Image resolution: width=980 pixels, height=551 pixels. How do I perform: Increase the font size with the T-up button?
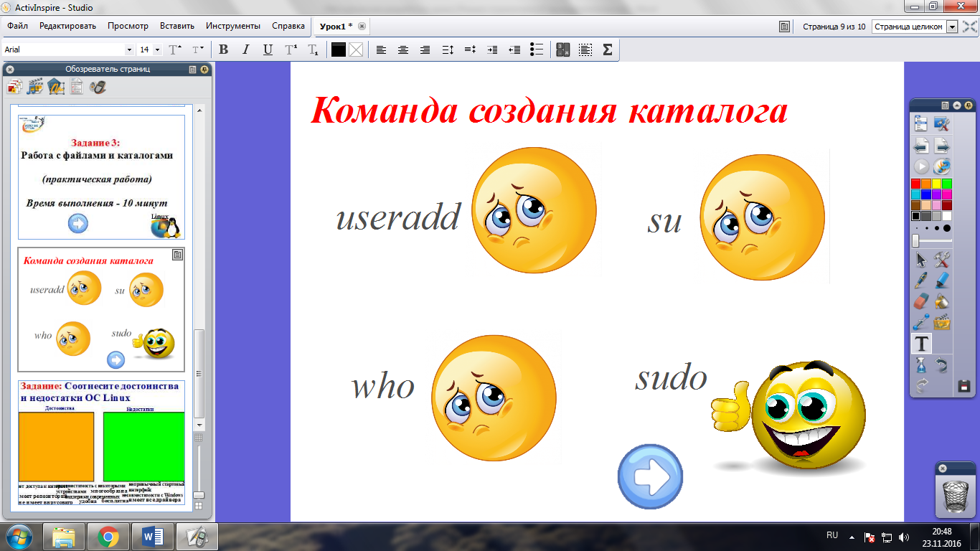pos(175,50)
